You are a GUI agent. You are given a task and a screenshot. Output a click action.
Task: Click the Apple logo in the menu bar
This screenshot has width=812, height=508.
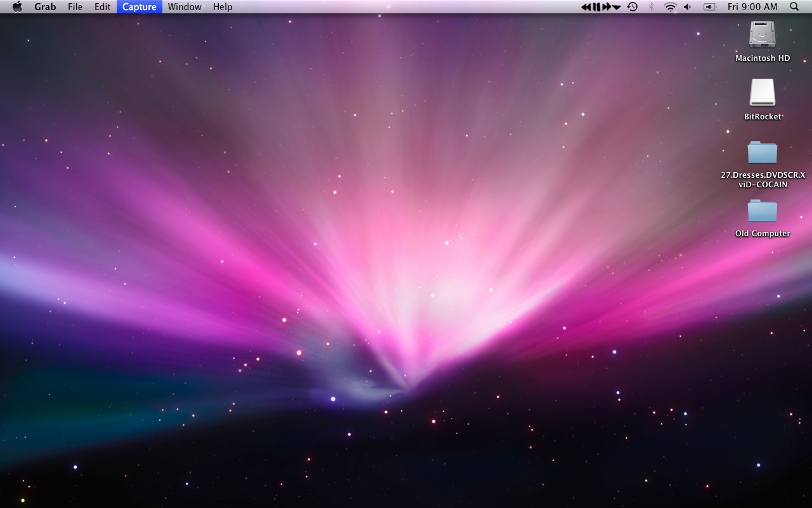pyautogui.click(x=16, y=7)
